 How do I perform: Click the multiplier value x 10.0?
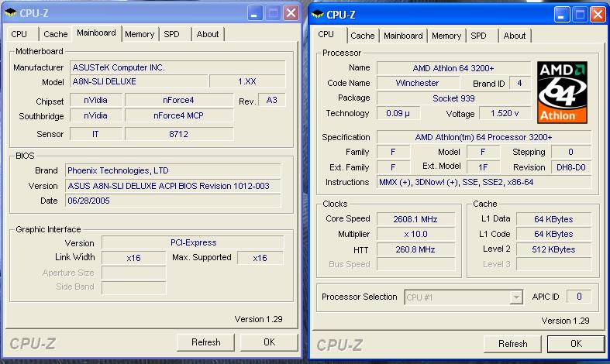click(x=415, y=234)
